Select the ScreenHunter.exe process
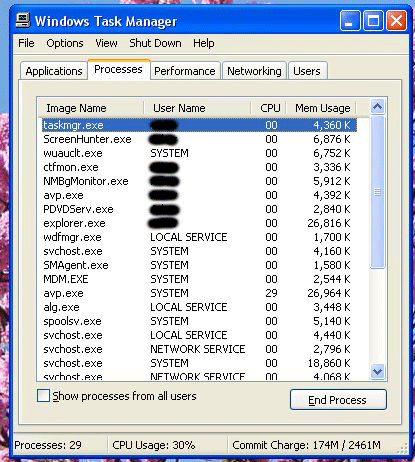The image size is (415, 462). (x=199, y=139)
